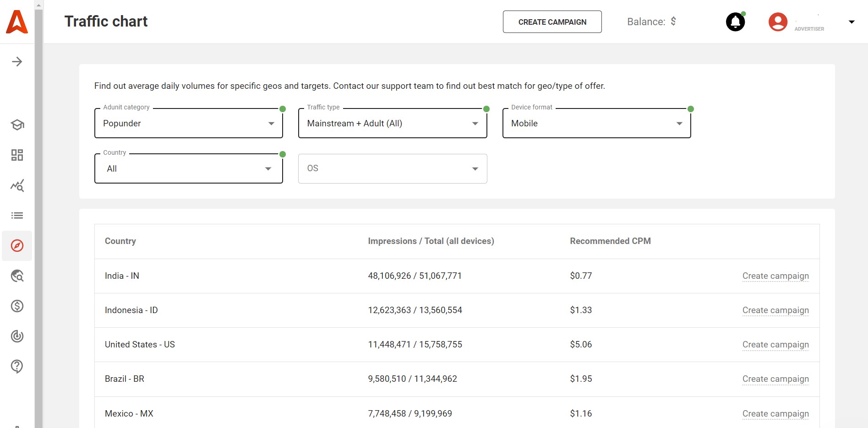Expand sidebar with the arrow icon
The height and width of the screenshot is (428, 868).
point(17,62)
